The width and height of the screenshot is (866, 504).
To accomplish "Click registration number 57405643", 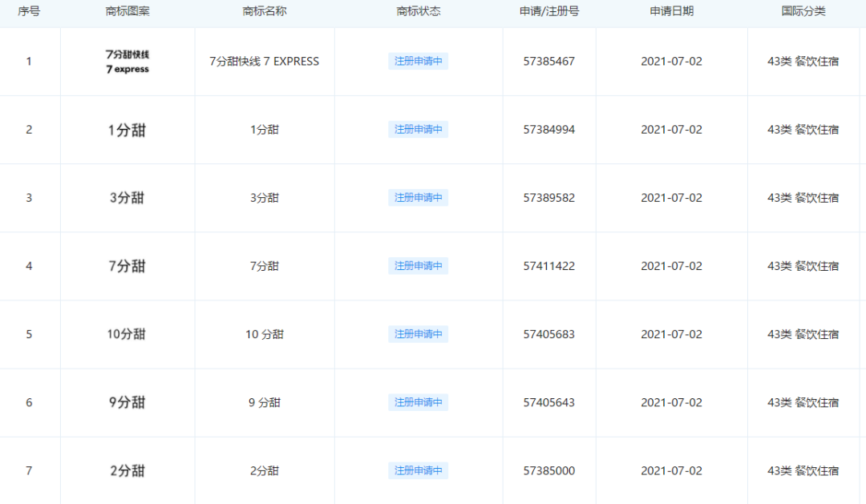I will pos(549,402).
